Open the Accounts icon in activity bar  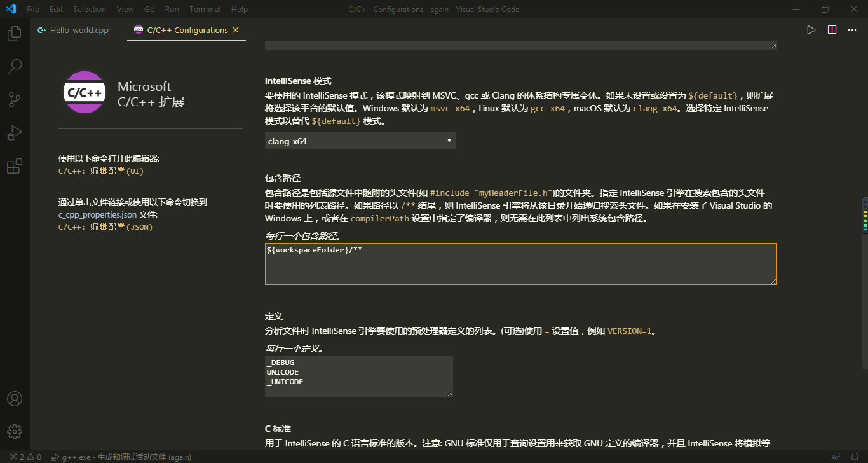pos(14,399)
